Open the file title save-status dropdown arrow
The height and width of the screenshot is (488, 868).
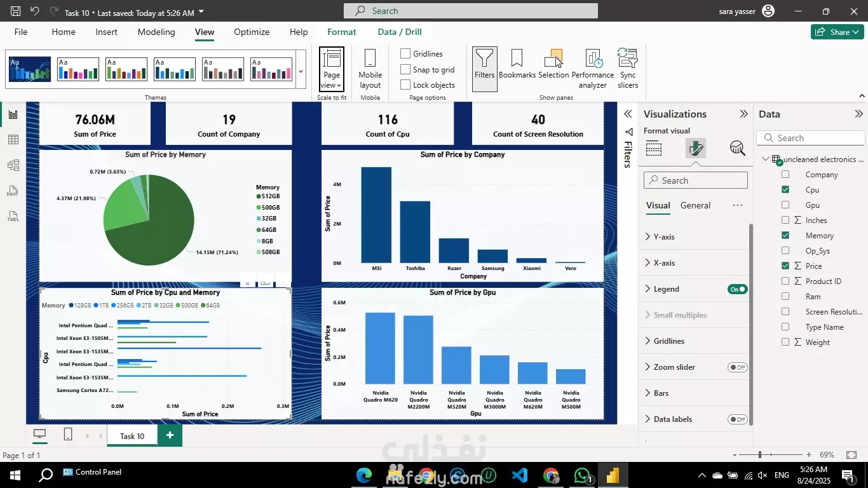tap(201, 12)
